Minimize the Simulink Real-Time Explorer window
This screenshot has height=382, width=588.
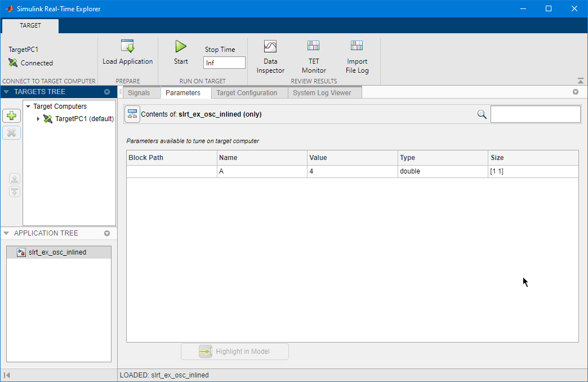coord(523,8)
